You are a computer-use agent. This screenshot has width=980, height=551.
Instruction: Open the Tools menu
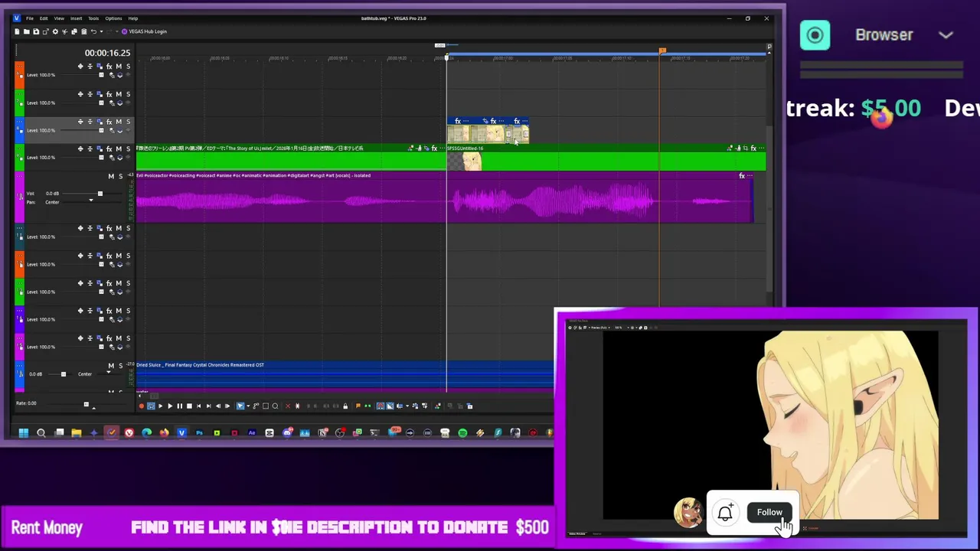pyautogui.click(x=93, y=18)
